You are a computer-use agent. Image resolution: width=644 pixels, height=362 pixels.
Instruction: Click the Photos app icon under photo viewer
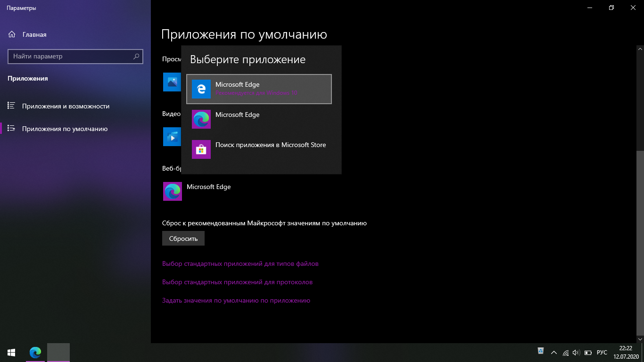[x=172, y=82]
